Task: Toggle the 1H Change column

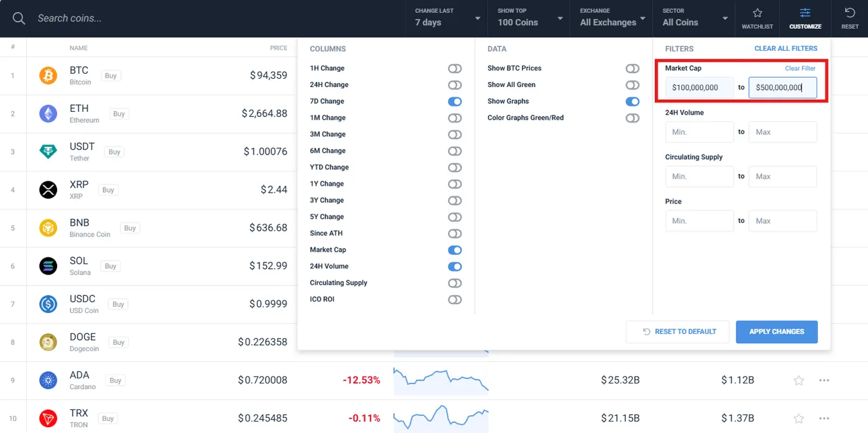Action: tap(455, 68)
